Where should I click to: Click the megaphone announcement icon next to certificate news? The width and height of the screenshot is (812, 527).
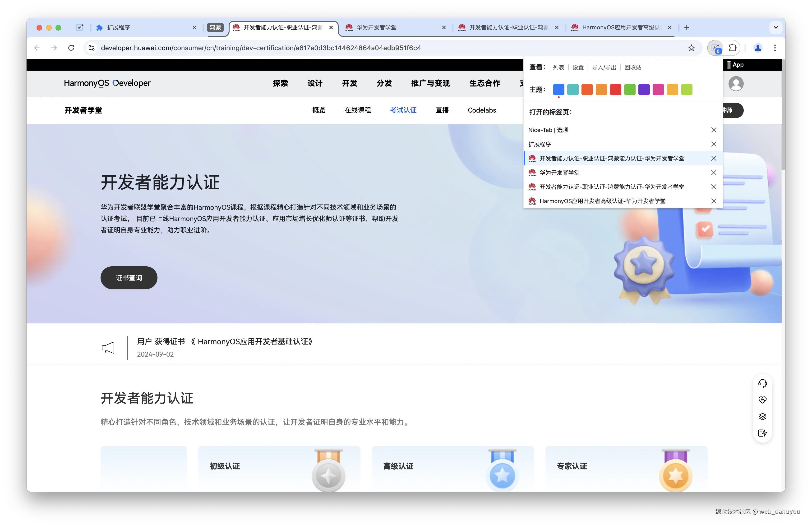[x=108, y=348]
